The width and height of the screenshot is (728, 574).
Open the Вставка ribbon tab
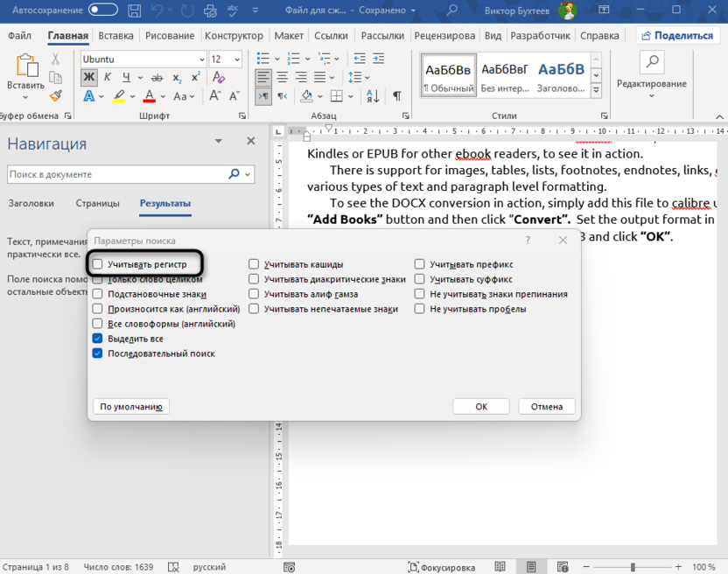coord(115,36)
